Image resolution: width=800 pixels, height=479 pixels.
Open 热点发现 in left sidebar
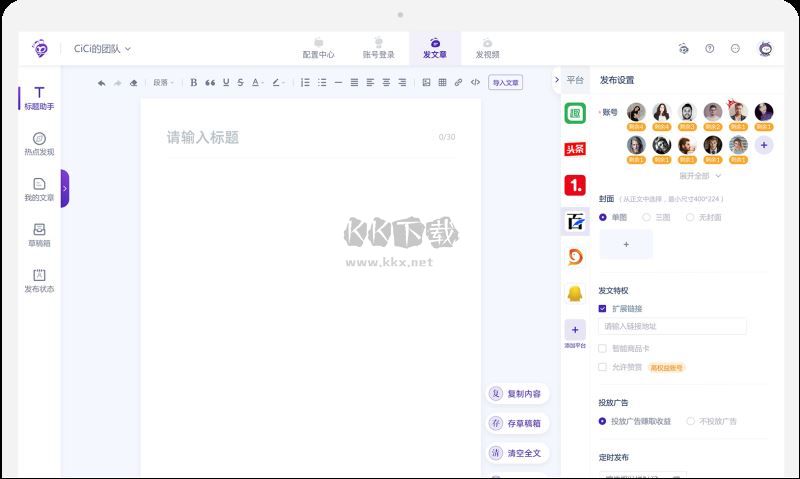coord(39,144)
